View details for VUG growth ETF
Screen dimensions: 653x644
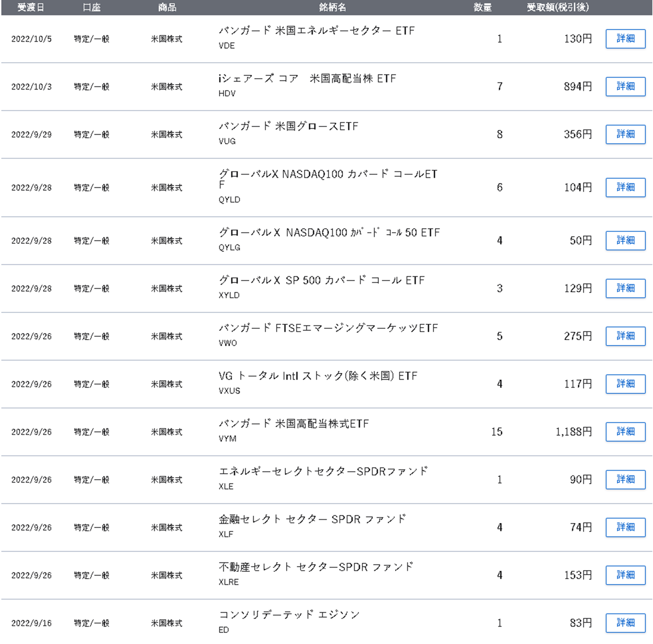625,134
